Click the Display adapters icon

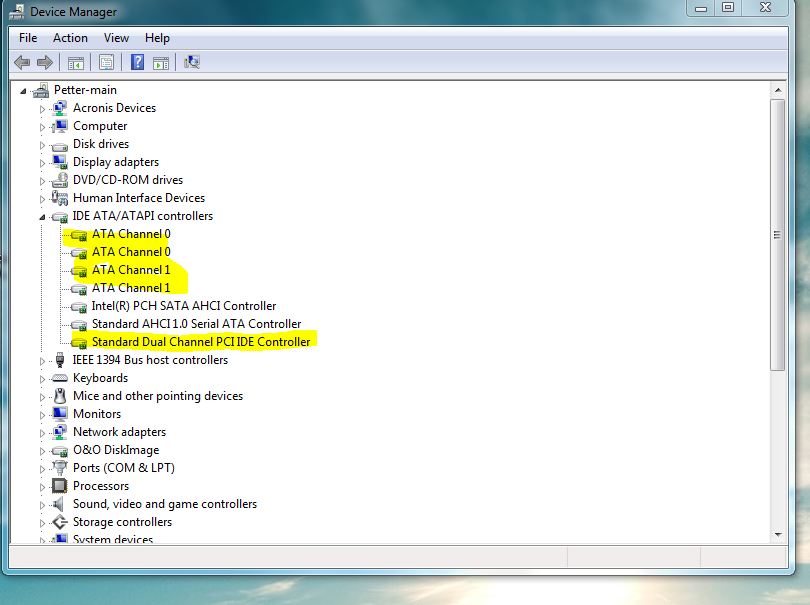pyautogui.click(x=60, y=162)
